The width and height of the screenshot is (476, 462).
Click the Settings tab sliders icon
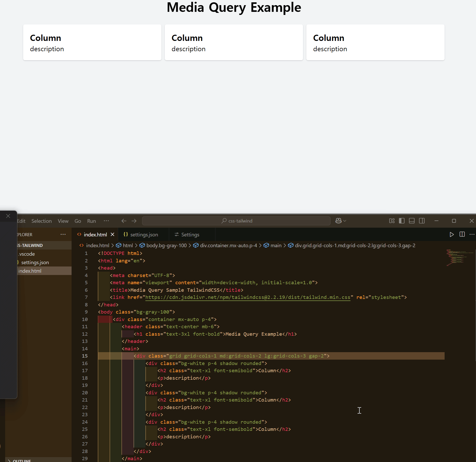pos(177,234)
